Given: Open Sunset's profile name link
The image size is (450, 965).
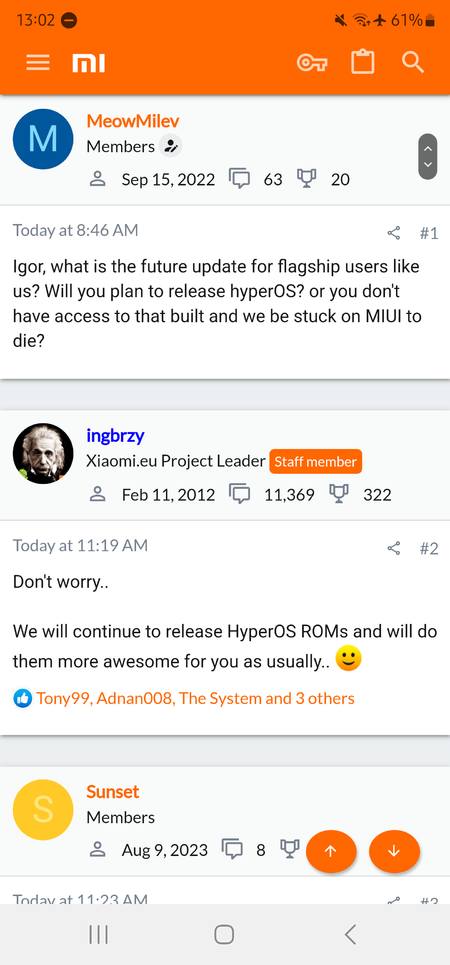Looking at the screenshot, I should 113,791.
